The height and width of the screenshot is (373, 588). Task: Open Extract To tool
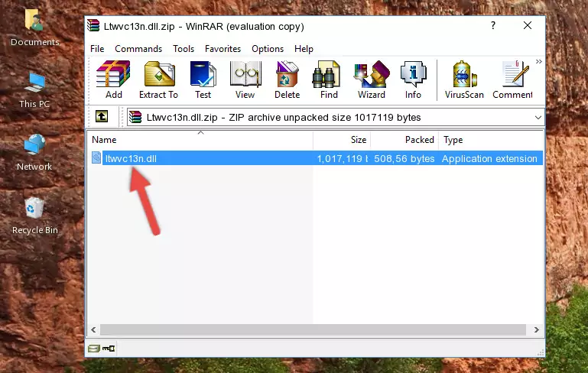tap(158, 79)
